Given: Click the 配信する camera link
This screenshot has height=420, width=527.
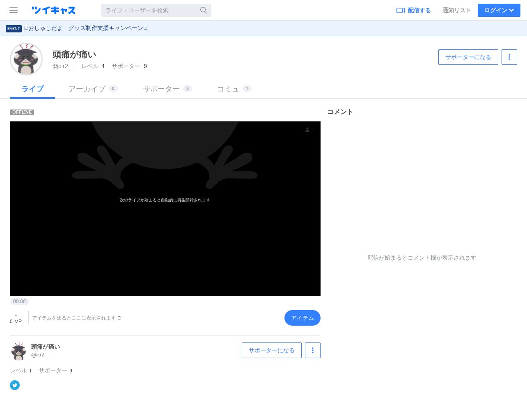Looking at the screenshot, I should pos(414,10).
